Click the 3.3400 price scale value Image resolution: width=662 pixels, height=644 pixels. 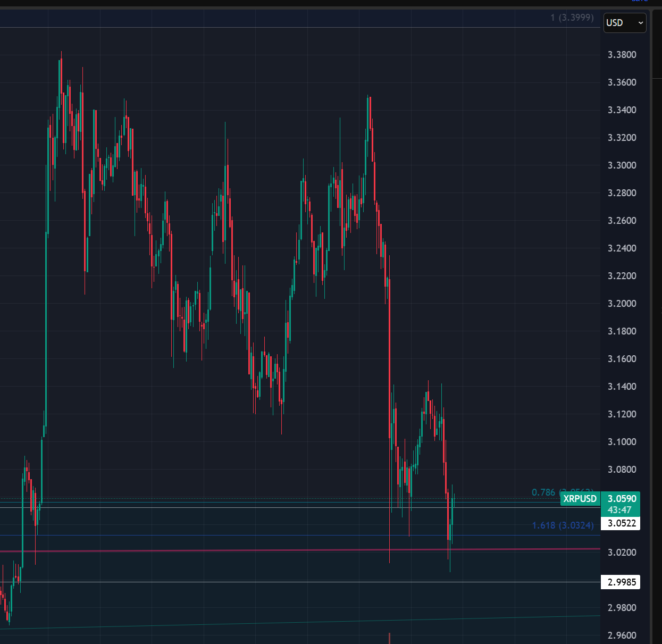[622, 110]
